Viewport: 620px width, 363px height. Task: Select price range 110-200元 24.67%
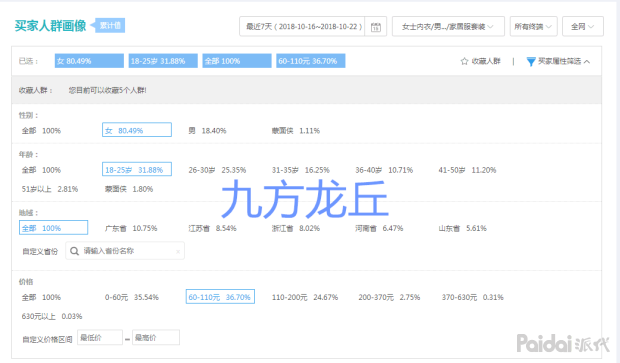tap(305, 297)
